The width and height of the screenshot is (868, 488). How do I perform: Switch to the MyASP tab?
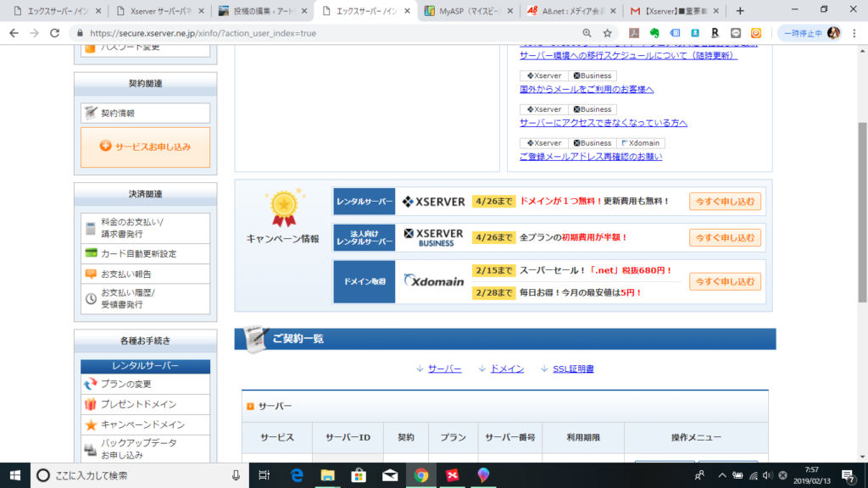click(x=470, y=11)
